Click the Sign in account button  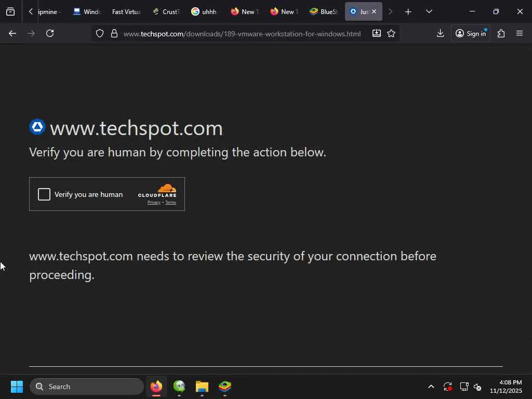(471, 33)
